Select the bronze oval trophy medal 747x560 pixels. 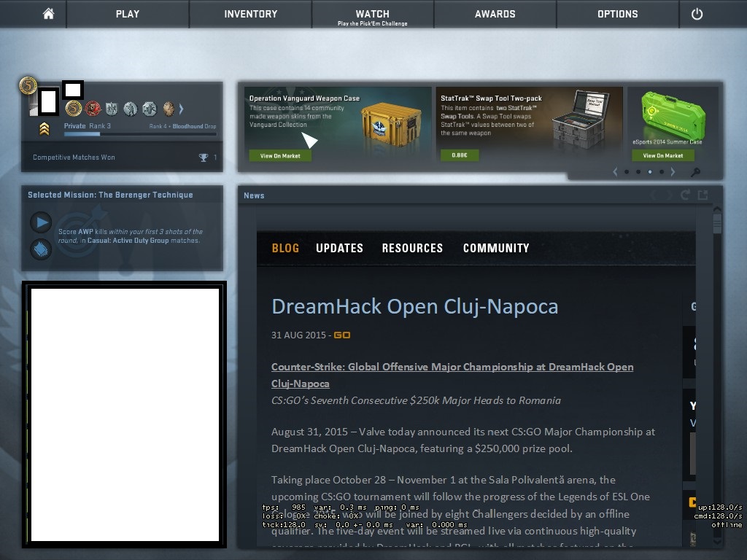[x=169, y=109]
